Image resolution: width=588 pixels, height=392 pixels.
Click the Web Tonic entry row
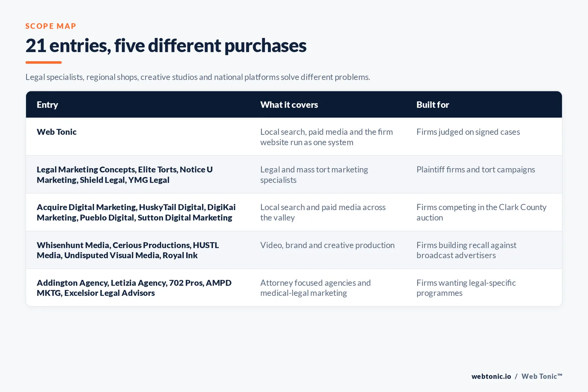(294, 137)
